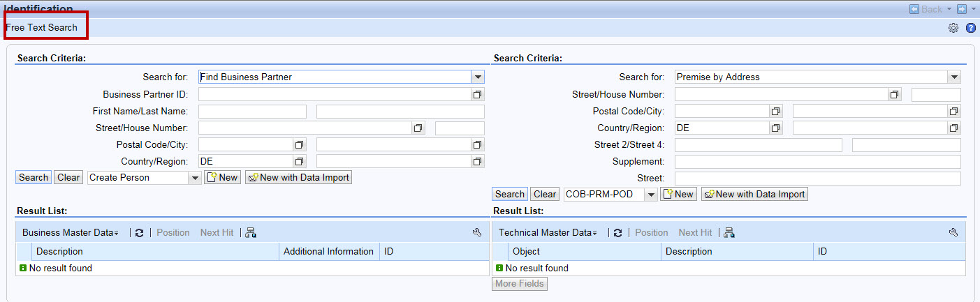Focus the Supplement input field
The width and height of the screenshot is (980, 302).
click(818, 162)
